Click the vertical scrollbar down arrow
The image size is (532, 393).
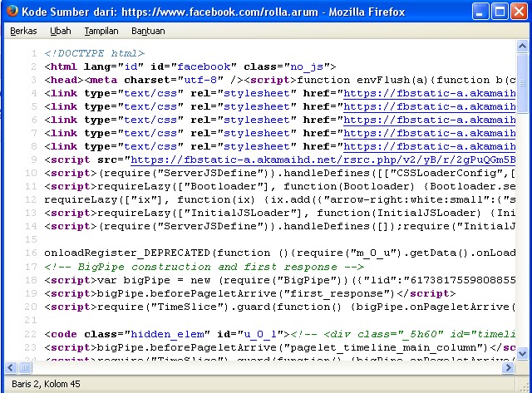click(522, 354)
